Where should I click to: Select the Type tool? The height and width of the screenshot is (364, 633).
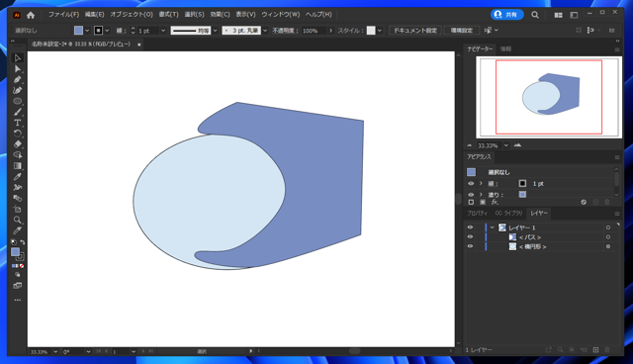18,123
